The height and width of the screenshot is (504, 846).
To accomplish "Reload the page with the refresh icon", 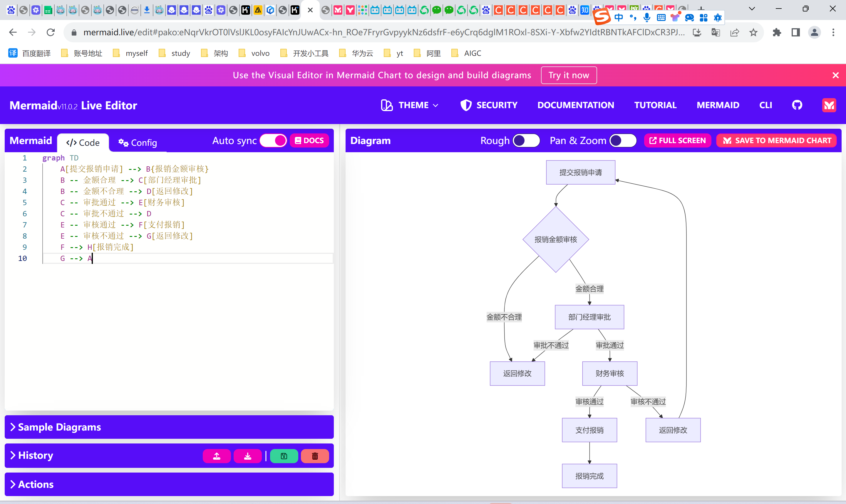I will tap(51, 32).
